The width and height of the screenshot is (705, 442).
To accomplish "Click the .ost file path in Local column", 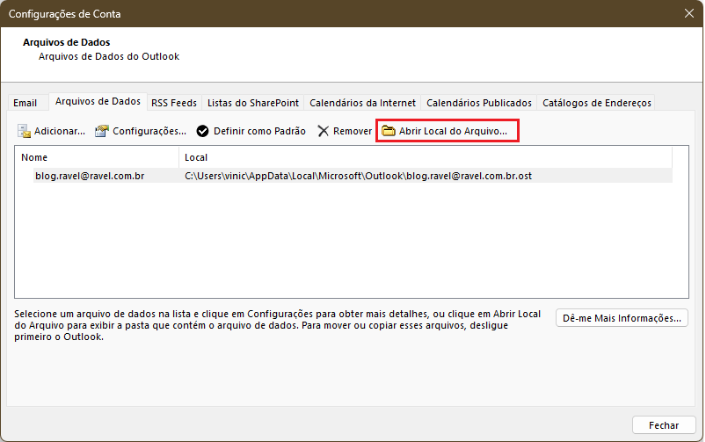I will pos(358,176).
